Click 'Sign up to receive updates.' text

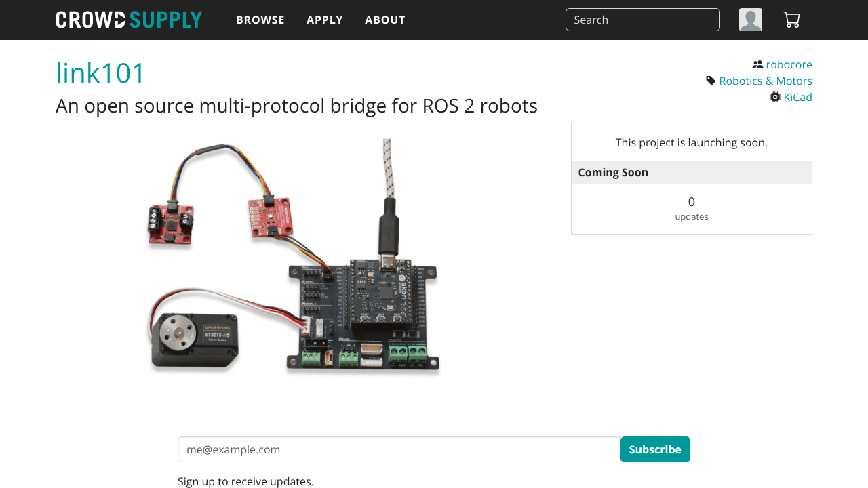(245, 481)
